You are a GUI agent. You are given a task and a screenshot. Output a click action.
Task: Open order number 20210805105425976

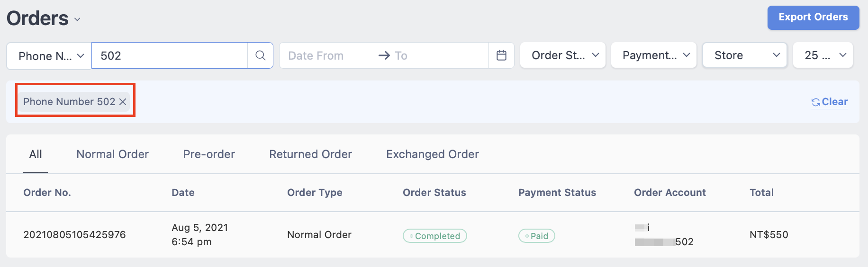click(74, 235)
